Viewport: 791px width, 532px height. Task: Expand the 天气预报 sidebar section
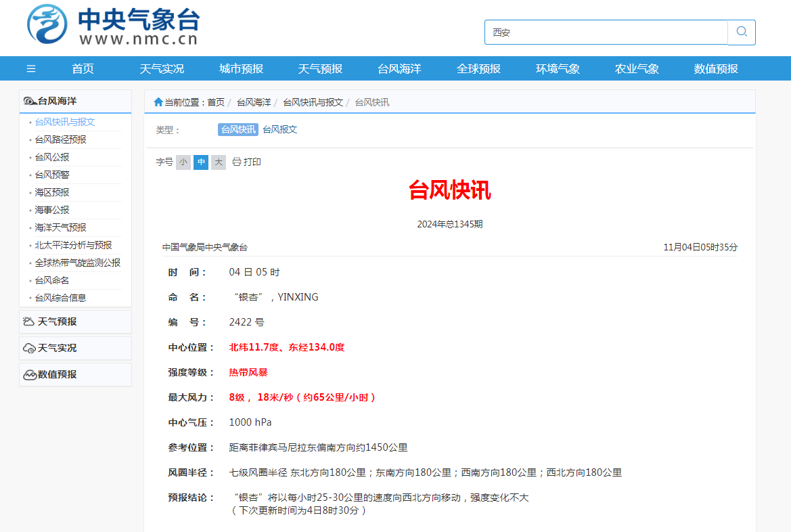coord(58,322)
